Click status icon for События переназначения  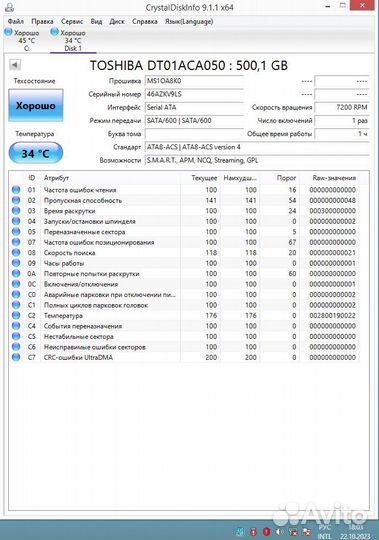click(x=16, y=326)
